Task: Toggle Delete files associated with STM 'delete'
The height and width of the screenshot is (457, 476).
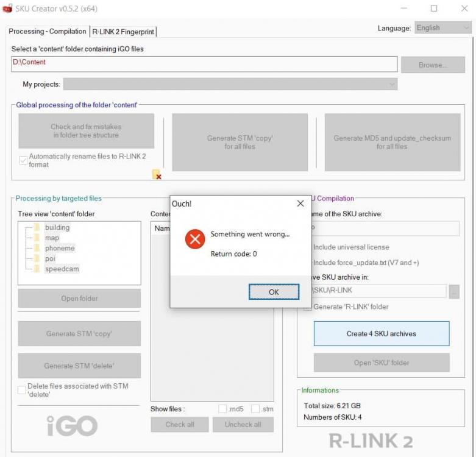Action: click(x=21, y=390)
